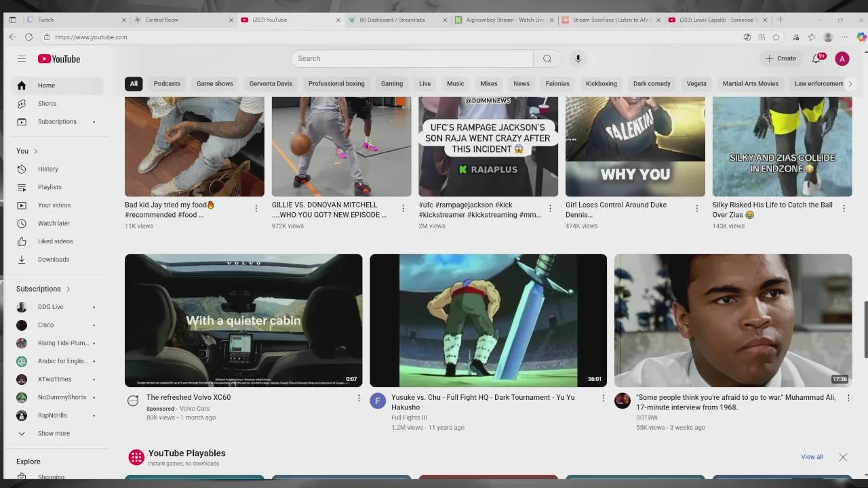Click the browser address bar URL
Viewport: 868px width, 488px height.
91,37
